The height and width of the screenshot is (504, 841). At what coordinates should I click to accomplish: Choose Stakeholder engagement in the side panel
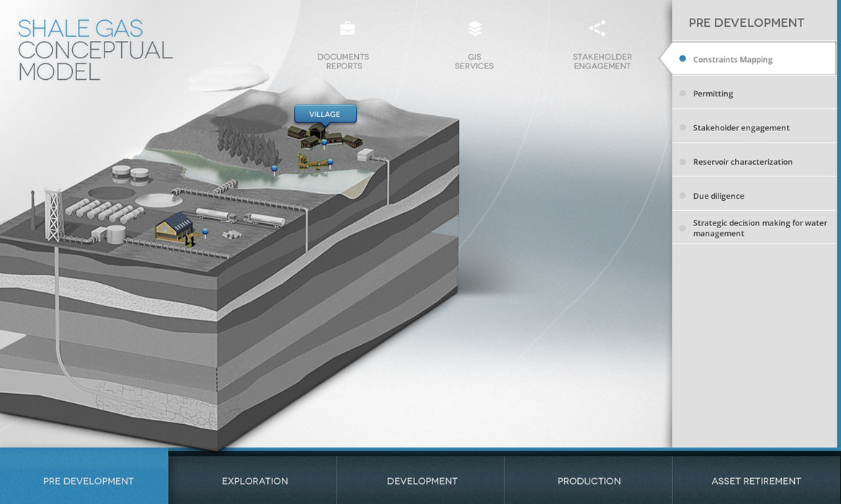(x=741, y=128)
